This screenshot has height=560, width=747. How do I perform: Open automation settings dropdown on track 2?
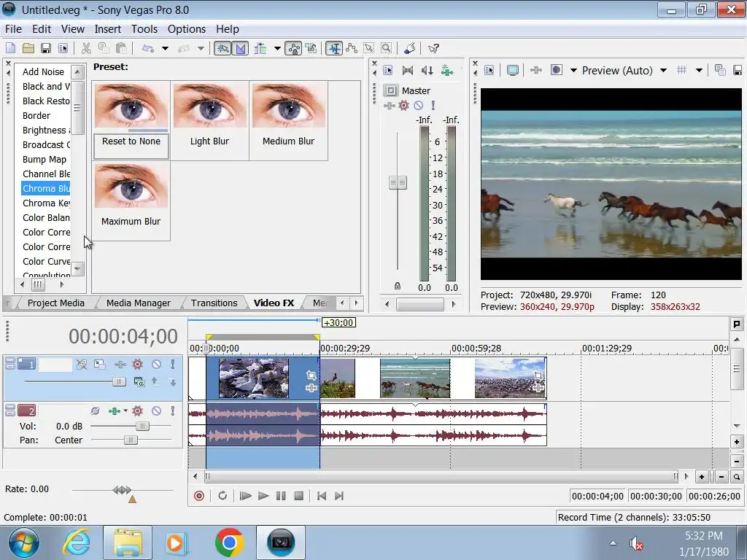click(125, 411)
